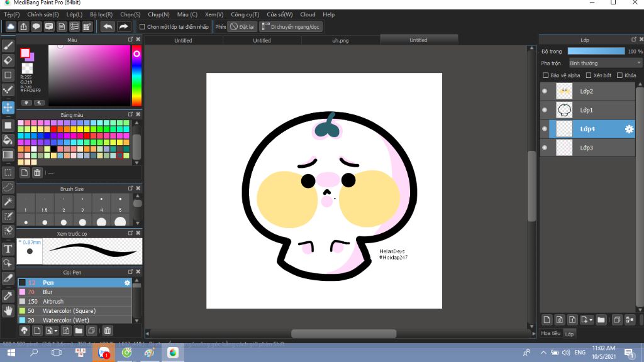Click the Redo arrow in the toolbar
Screen dimensions: 644x362
click(123, 27)
